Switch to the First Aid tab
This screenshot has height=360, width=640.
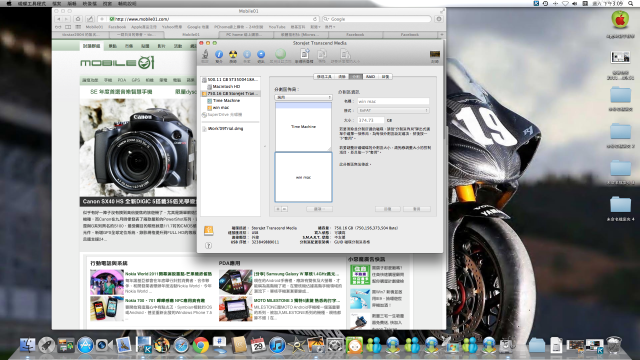tap(324, 76)
